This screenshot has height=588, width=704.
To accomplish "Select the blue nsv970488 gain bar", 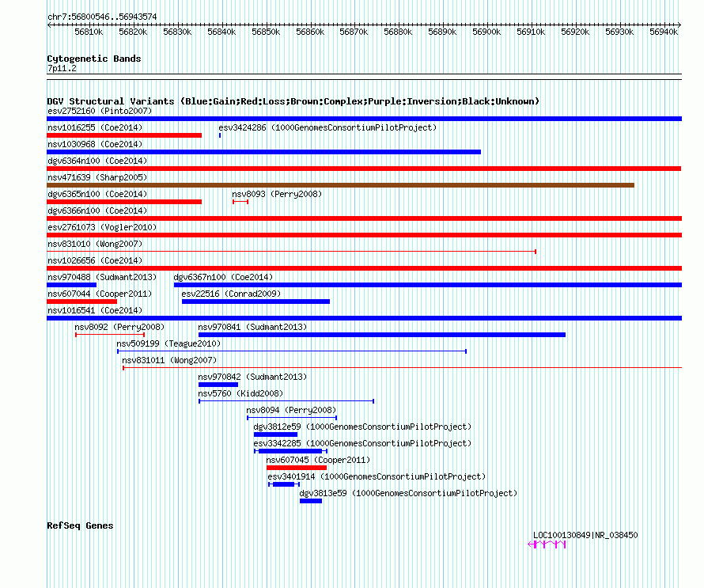I will point(71,285).
